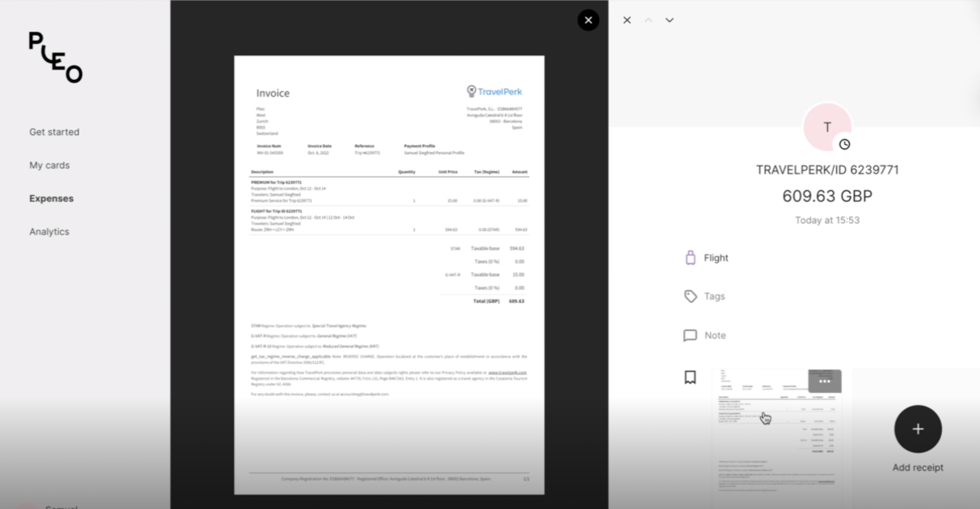Open Get started in sidebar
Image resolution: width=980 pixels, height=509 pixels.
(x=55, y=132)
